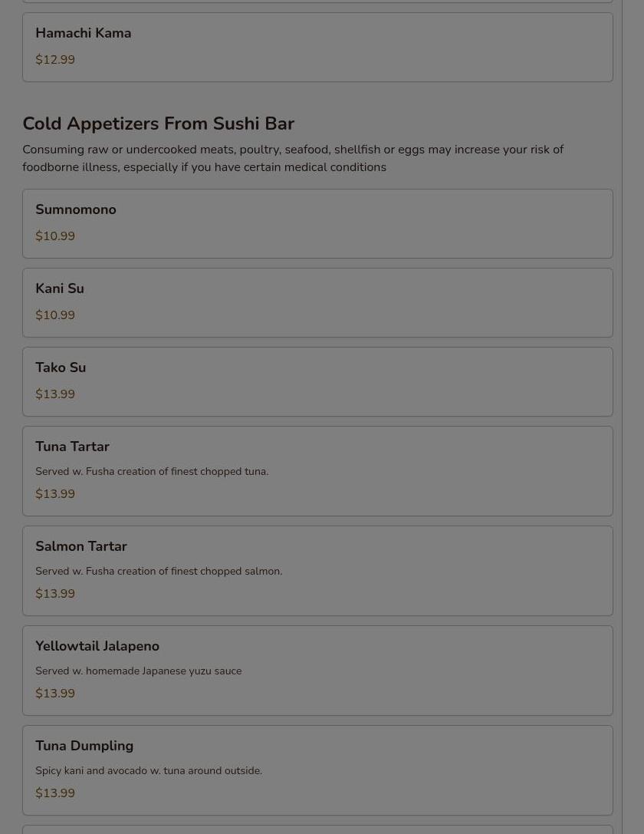Click the Hamachi Kama $12.99 price
Image resolution: width=644 pixels, height=834 pixels.
[x=55, y=60]
